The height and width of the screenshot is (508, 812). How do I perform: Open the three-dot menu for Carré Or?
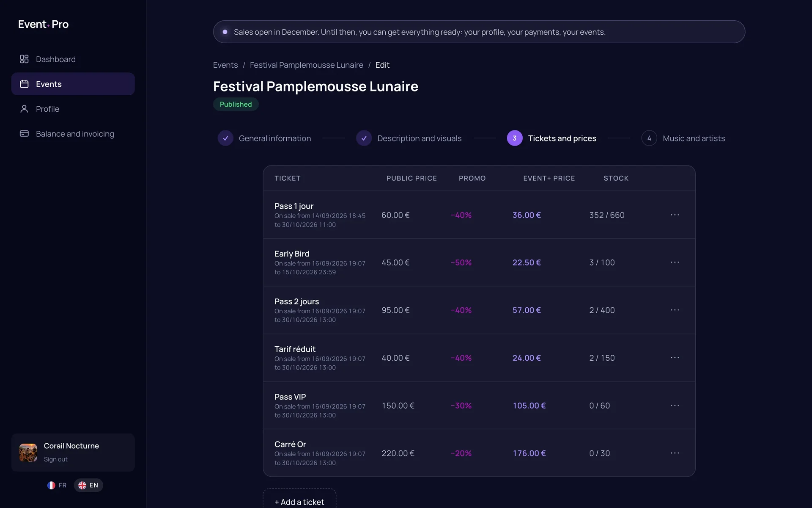[x=675, y=453]
